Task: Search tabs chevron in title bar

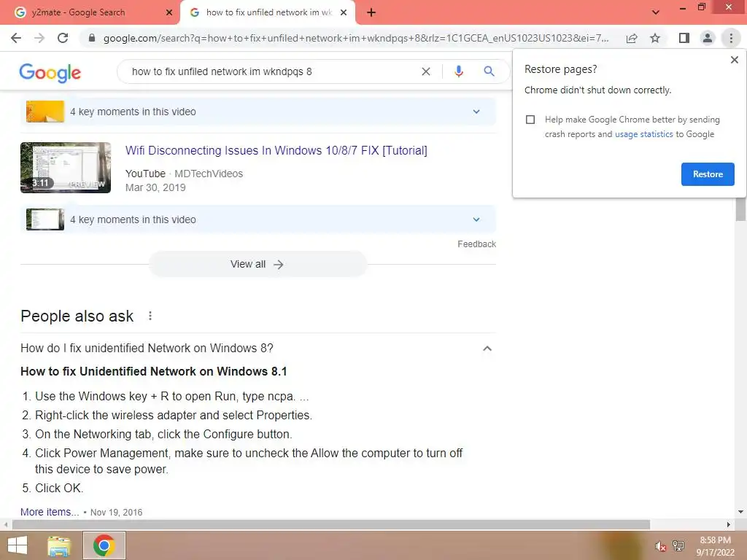Action: pyautogui.click(x=656, y=12)
